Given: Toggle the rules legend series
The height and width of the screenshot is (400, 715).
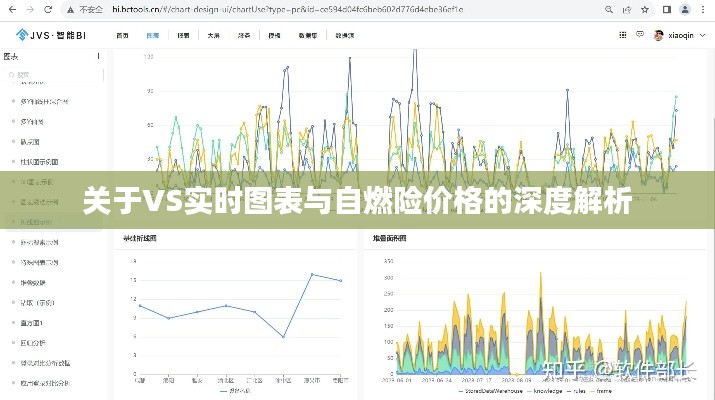Looking at the screenshot, I should tap(576, 391).
